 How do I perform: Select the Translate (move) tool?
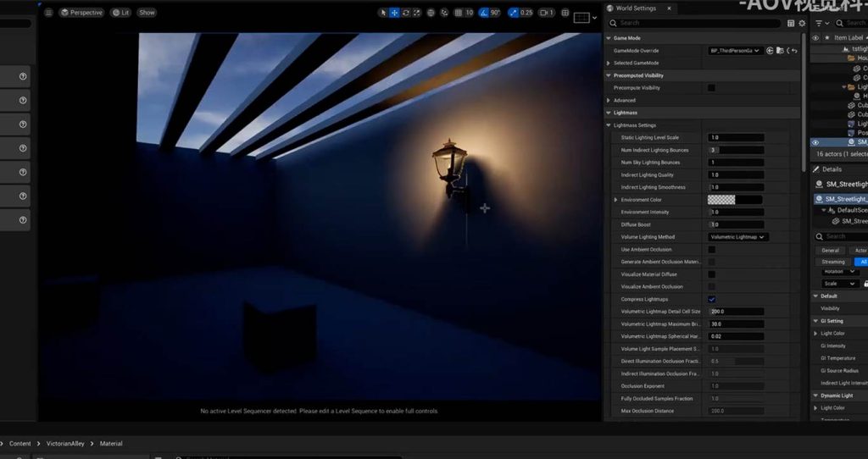pyautogui.click(x=394, y=13)
